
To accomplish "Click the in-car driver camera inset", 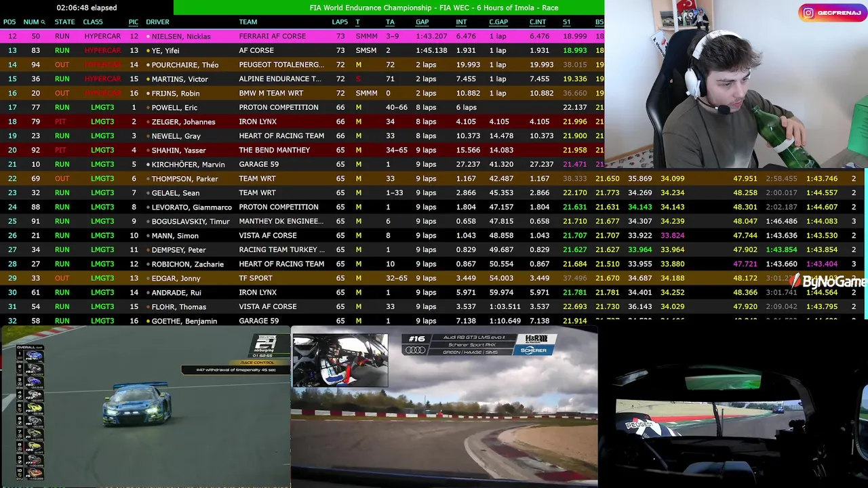I will 340,360.
